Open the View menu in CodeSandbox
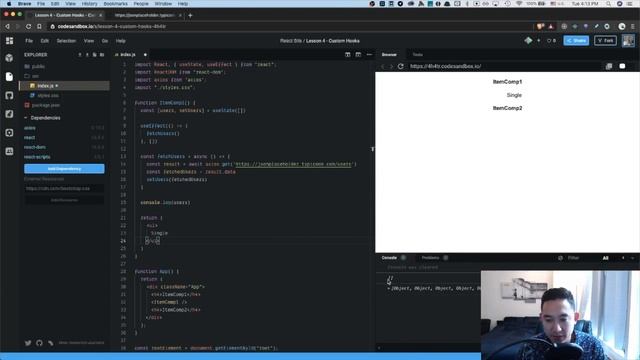This screenshot has height=360, width=640. coord(89,41)
